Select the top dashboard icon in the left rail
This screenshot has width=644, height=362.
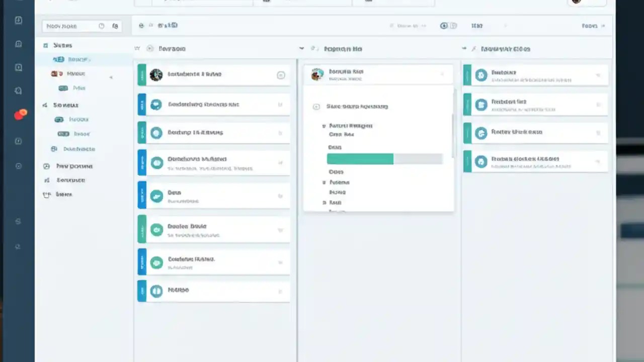point(18,20)
